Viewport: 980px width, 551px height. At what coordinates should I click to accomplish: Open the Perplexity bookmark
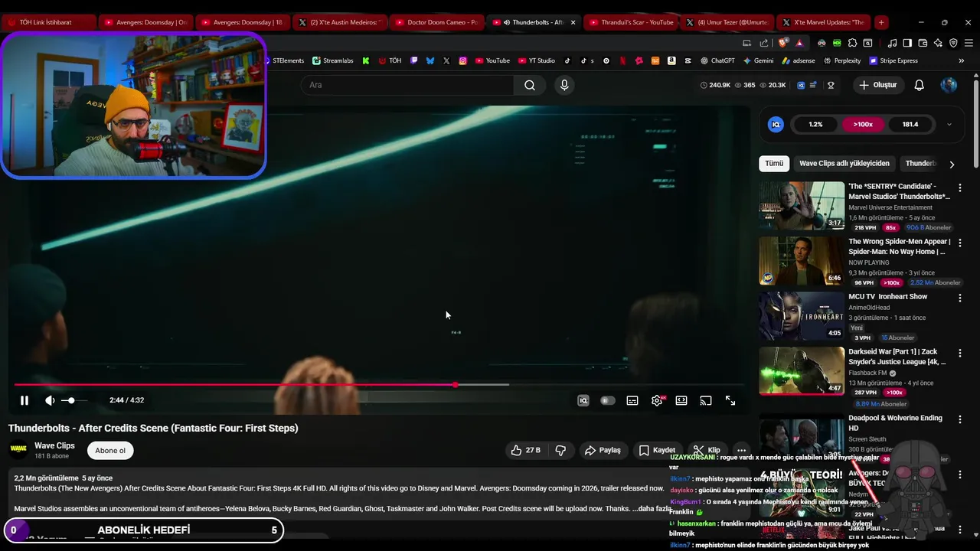(841, 60)
